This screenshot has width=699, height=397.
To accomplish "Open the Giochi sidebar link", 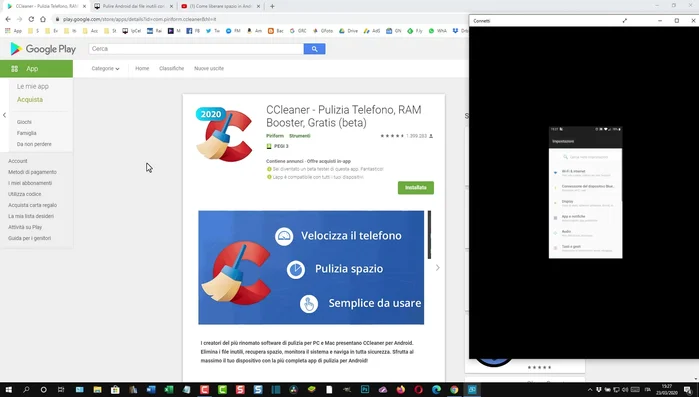I will (24, 122).
